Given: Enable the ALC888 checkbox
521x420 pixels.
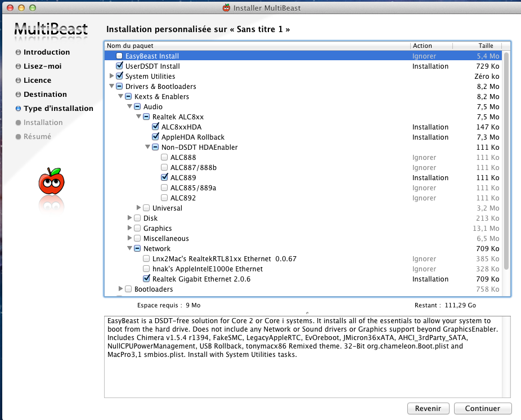Looking at the screenshot, I should pos(164,157).
